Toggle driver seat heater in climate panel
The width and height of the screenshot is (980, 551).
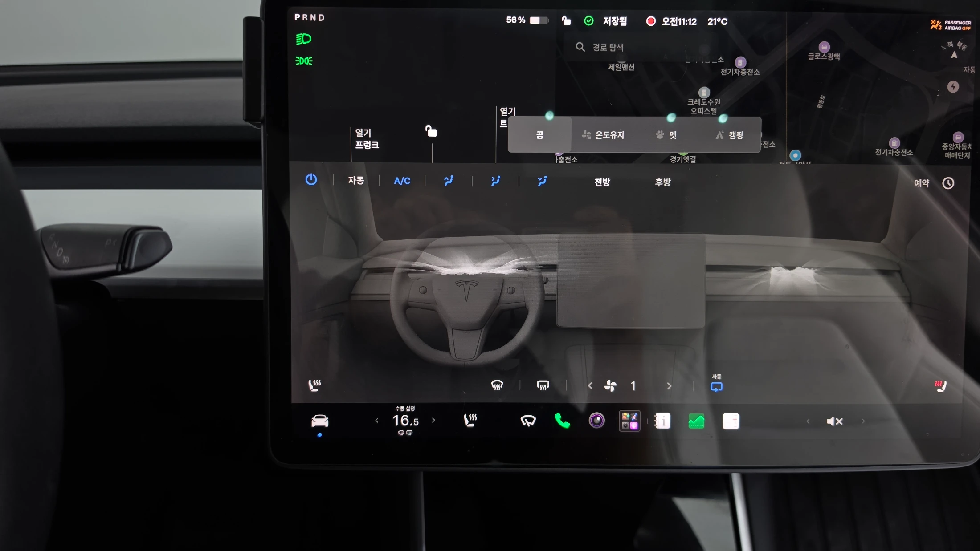tap(314, 385)
